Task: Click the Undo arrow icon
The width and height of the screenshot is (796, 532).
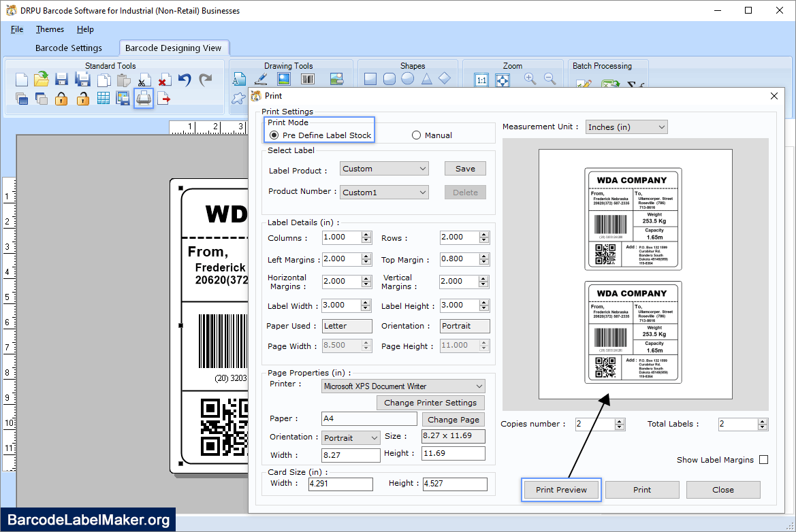Action: (x=184, y=80)
